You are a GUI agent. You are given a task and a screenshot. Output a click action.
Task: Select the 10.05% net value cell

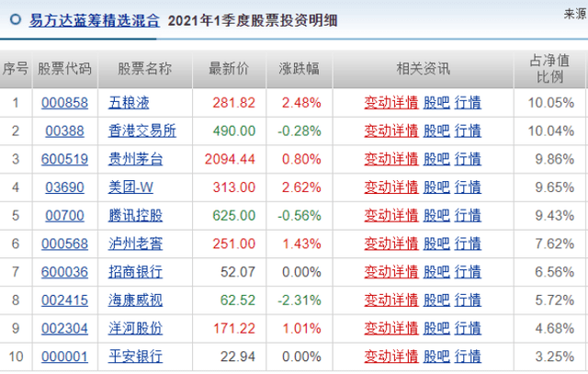[x=551, y=103]
